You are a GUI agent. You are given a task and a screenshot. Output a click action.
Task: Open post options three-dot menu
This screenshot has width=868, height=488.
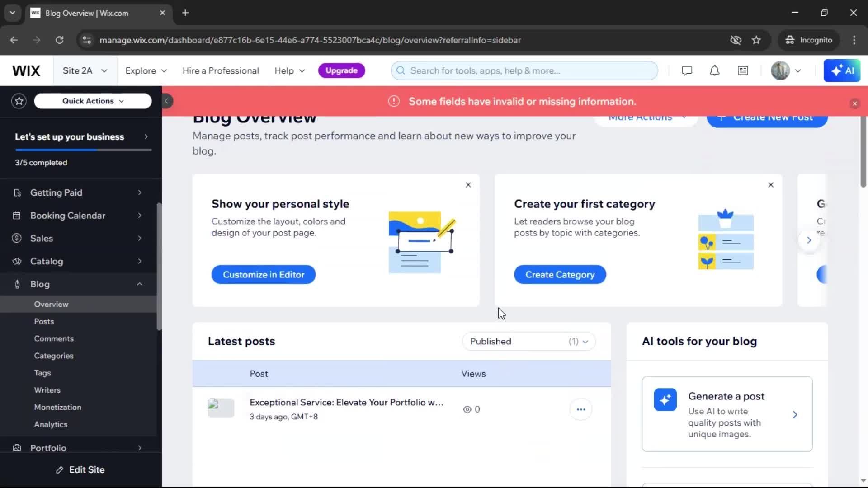click(x=581, y=409)
